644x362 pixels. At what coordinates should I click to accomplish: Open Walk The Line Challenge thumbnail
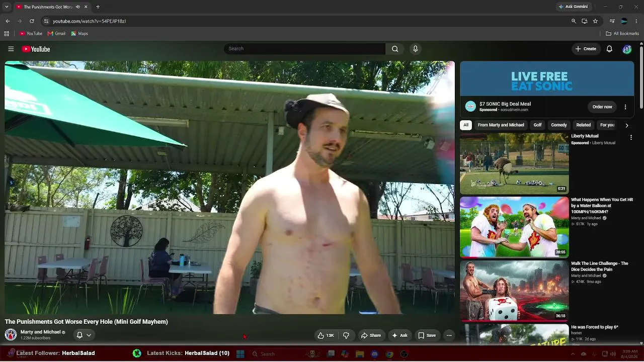[x=514, y=291]
